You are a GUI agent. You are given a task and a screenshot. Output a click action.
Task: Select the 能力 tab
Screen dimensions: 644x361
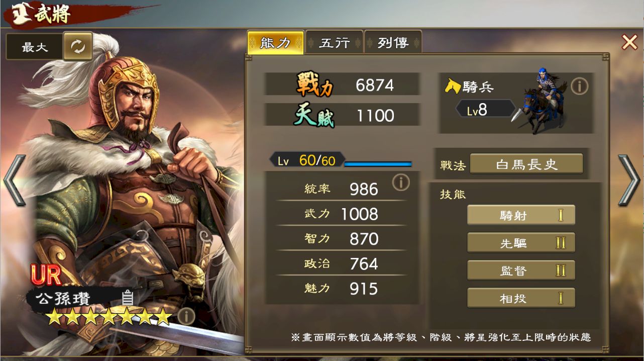click(276, 43)
